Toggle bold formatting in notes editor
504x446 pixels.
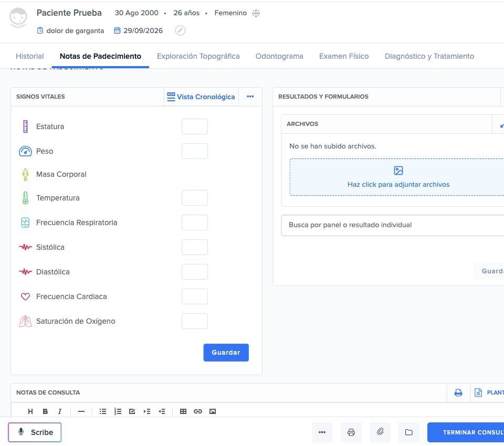tap(45, 411)
